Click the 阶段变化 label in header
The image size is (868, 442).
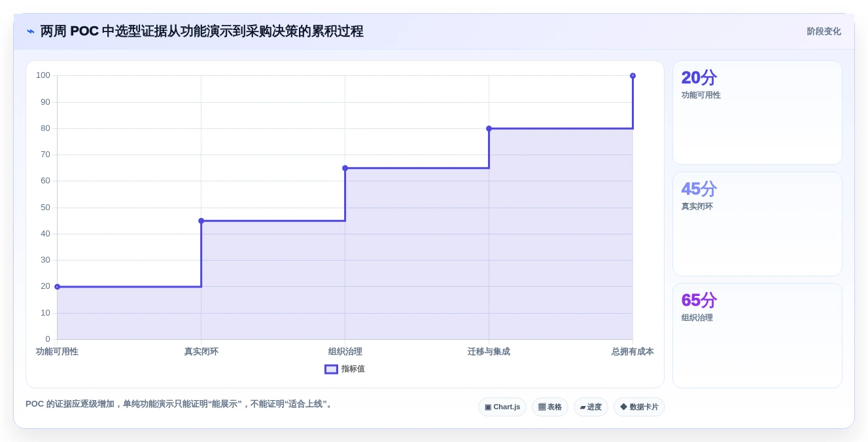click(x=824, y=31)
